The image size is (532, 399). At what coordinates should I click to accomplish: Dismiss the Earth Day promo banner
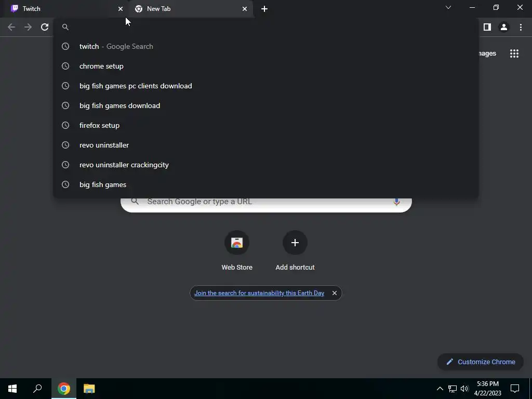pyautogui.click(x=335, y=293)
